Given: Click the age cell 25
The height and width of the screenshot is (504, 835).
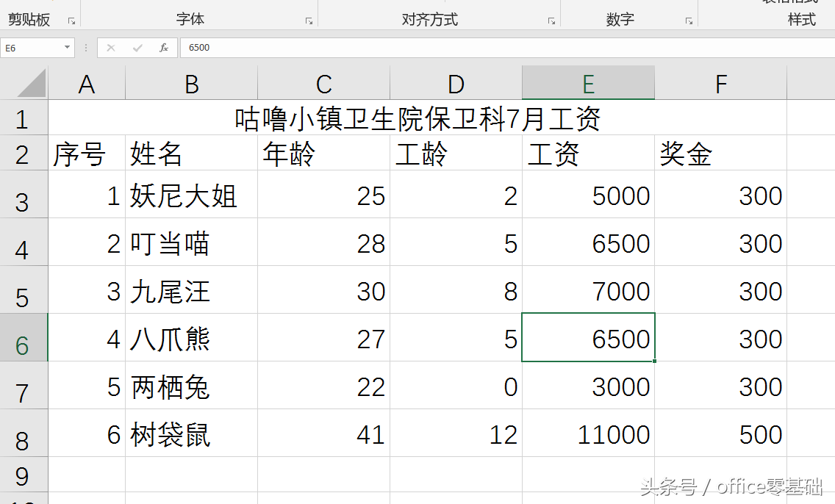Looking at the screenshot, I should point(323,194).
